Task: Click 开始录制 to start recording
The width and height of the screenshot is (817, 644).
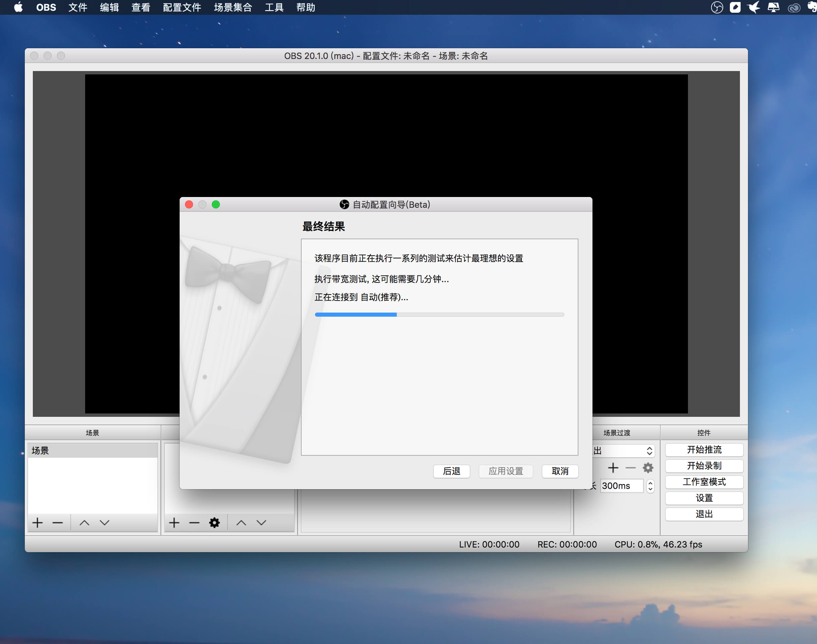Action: (x=704, y=466)
